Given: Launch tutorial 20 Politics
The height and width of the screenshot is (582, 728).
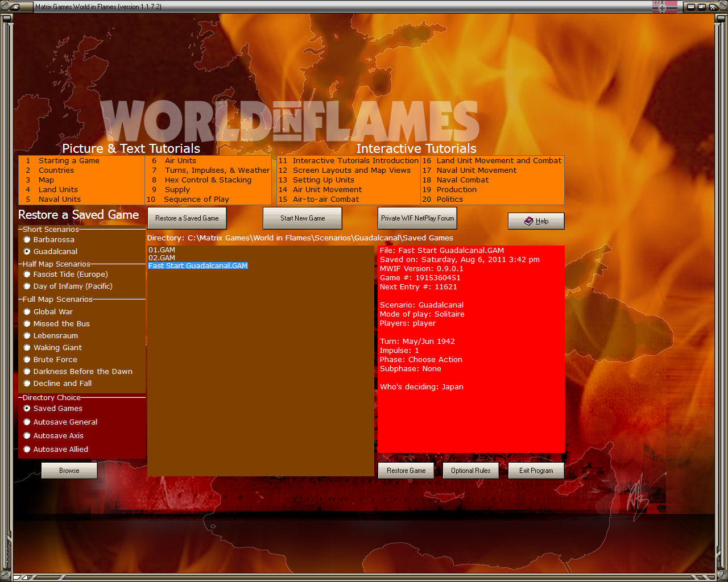Looking at the screenshot, I should click(x=442, y=199).
